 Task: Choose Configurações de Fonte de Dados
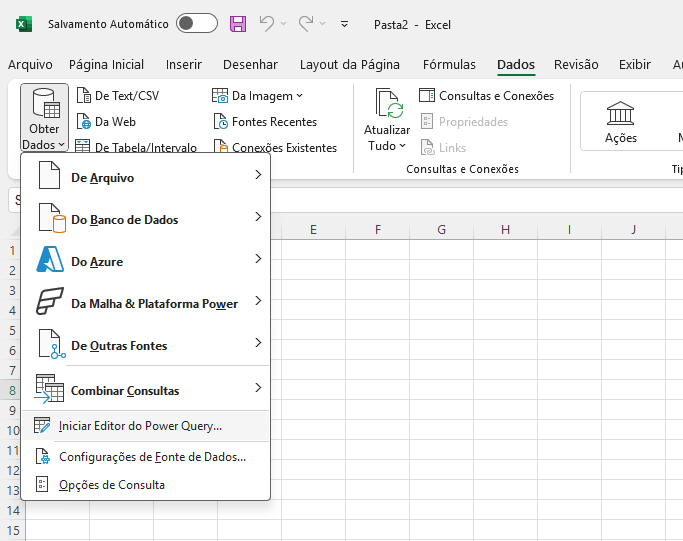point(146,456)
